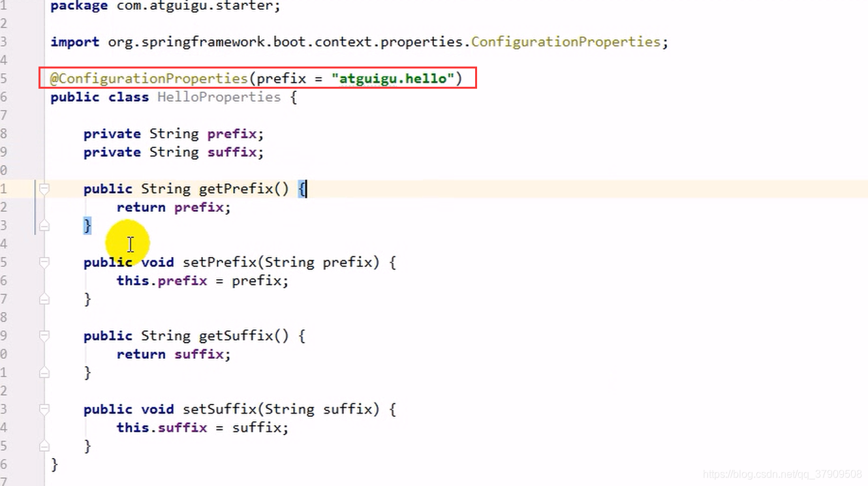868x486 pixels.
Task: Collapse the setPrefix method fold marker
Action: pos(44,263)
